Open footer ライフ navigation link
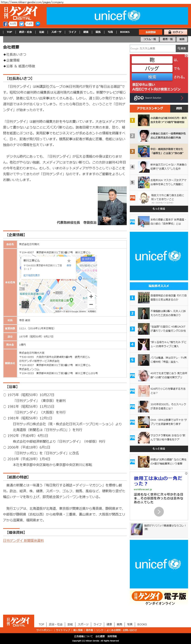This screenshot has width=191, height=644. coord(98,624)
